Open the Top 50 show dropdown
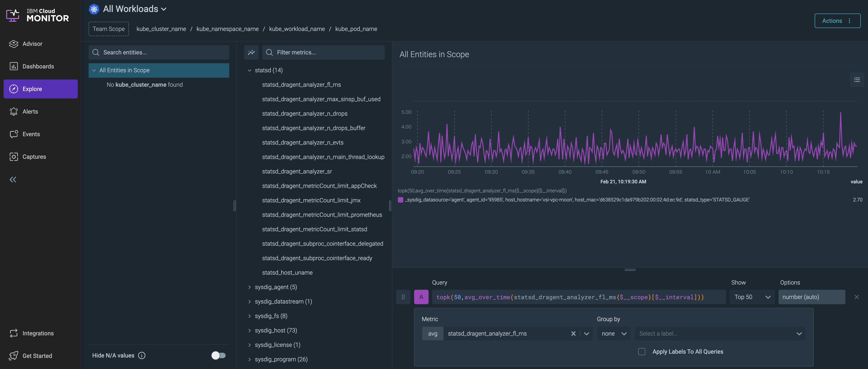868x369 pixels. point(752,297)
